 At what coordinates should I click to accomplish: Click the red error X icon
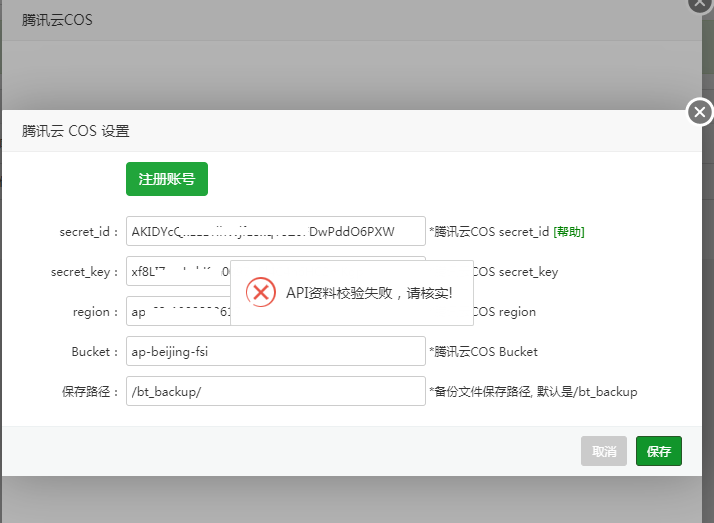click(x=261, y=292)
